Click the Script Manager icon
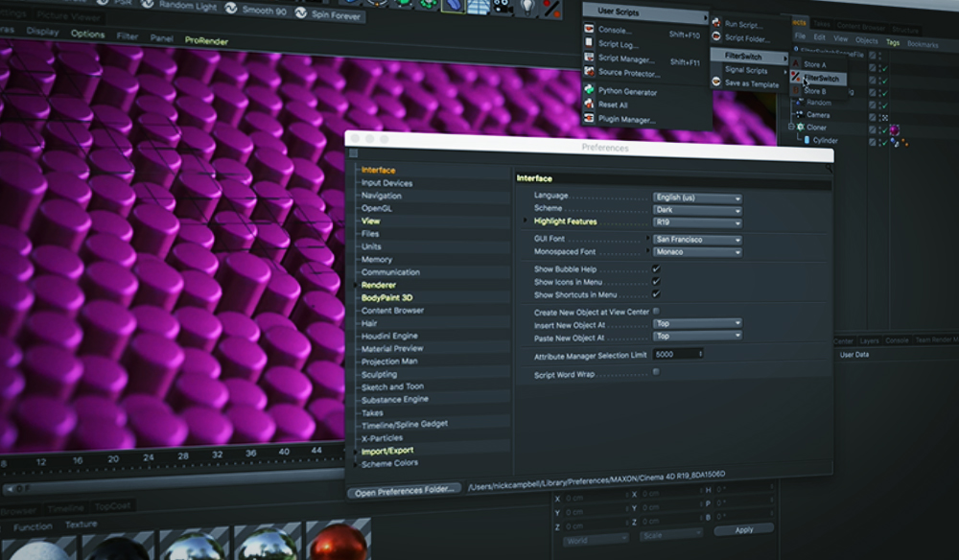The image size is (959, 560). point(589,57)
